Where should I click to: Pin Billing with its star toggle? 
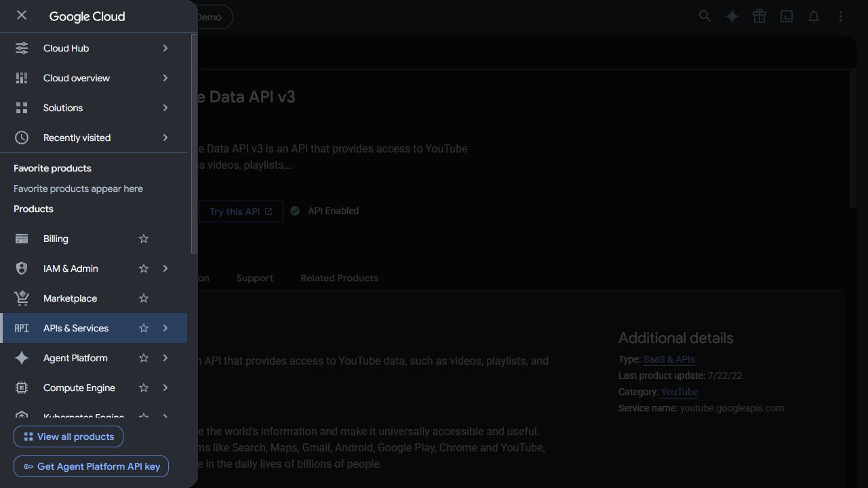(144, 239)
